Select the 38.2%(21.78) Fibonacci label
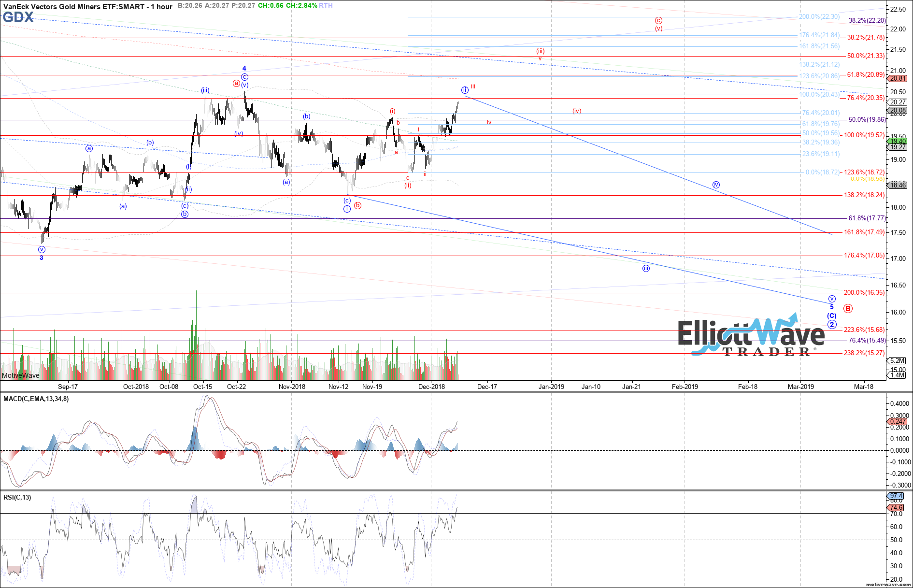The height and width of the screenshot is (588, 913). [866, 37]
